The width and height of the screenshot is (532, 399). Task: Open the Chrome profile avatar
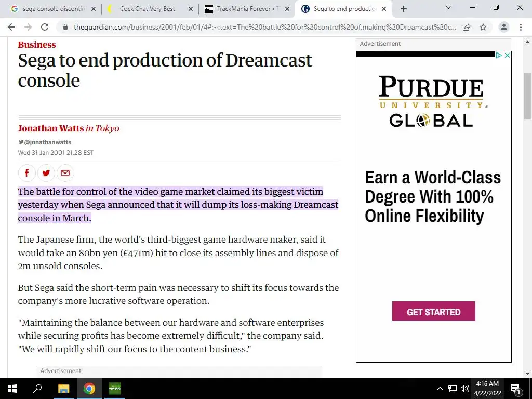[504, 27]
